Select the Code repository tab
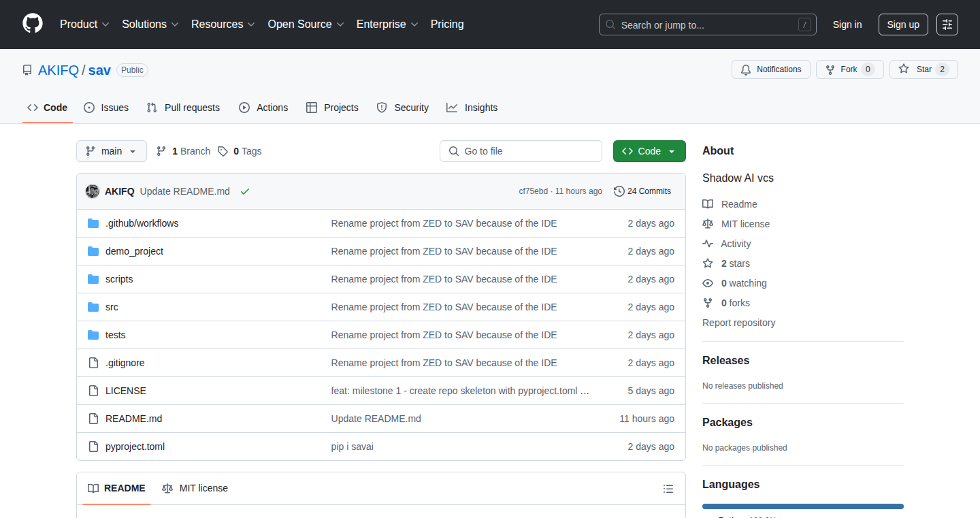This screenshot has width=980, height=518. (48, 108)
